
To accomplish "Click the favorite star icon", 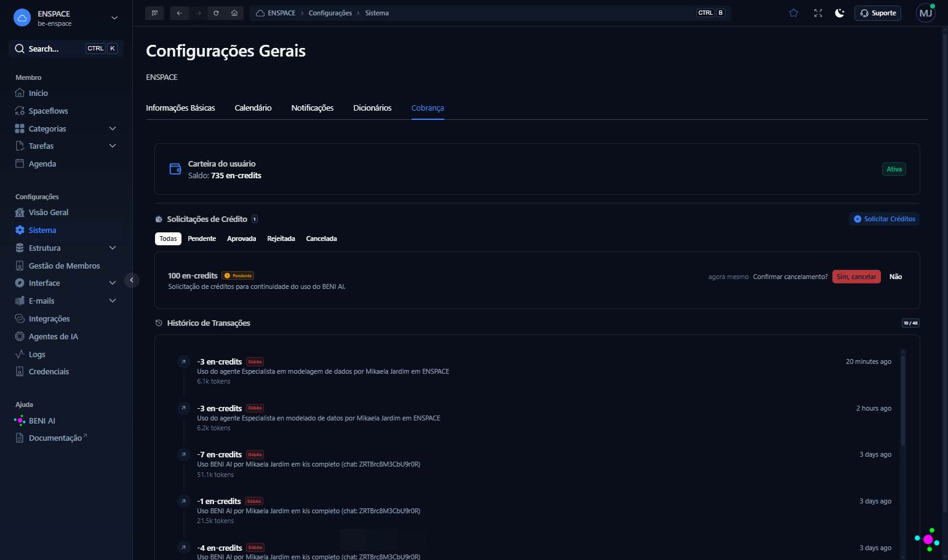I will (794, 13).
